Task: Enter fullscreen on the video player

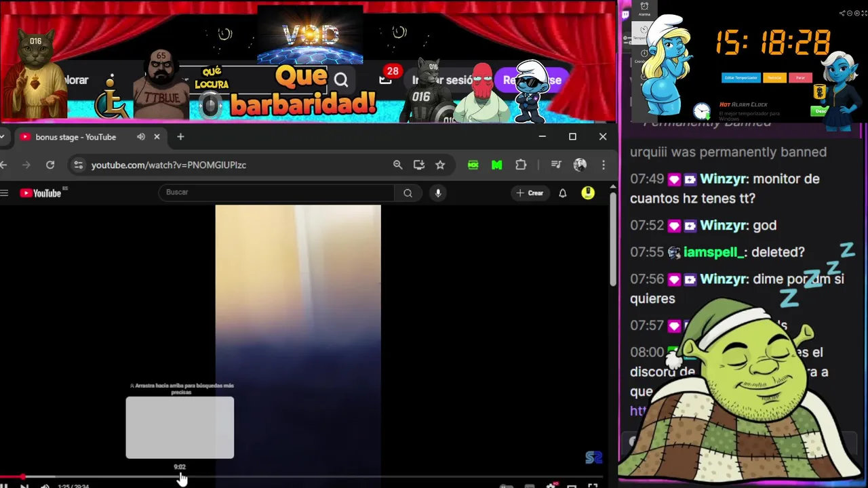Action: click(593, 486)
